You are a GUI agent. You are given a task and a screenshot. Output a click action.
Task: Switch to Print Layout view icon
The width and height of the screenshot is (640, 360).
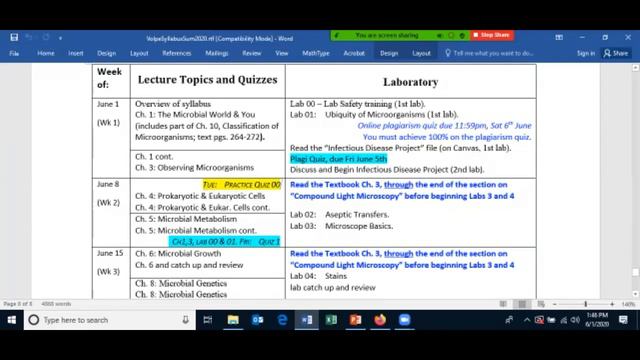tap(522, 304)
